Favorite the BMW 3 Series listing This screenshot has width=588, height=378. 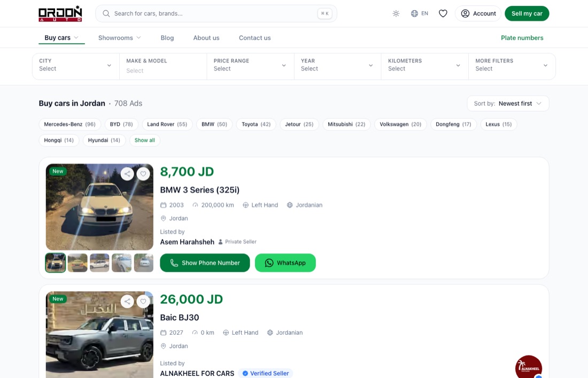pyautogui.click(x=143, y=174)
